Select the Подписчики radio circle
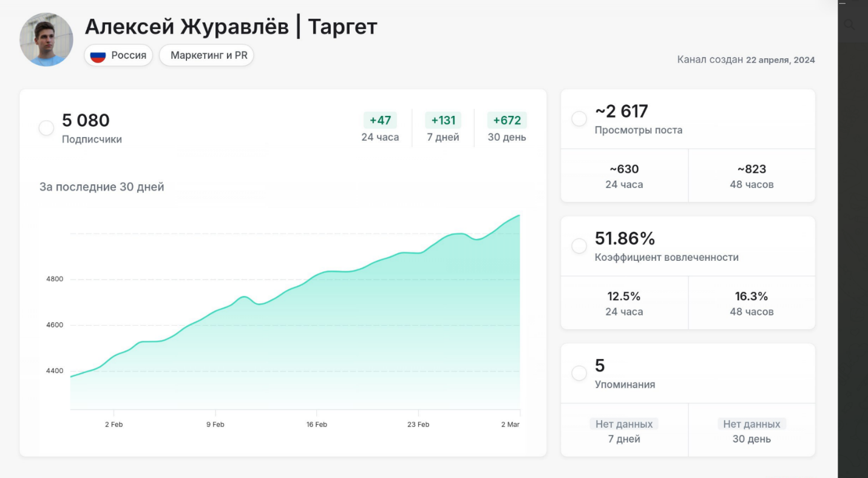The width and height of the screenshot is (868, 478). 46,128
